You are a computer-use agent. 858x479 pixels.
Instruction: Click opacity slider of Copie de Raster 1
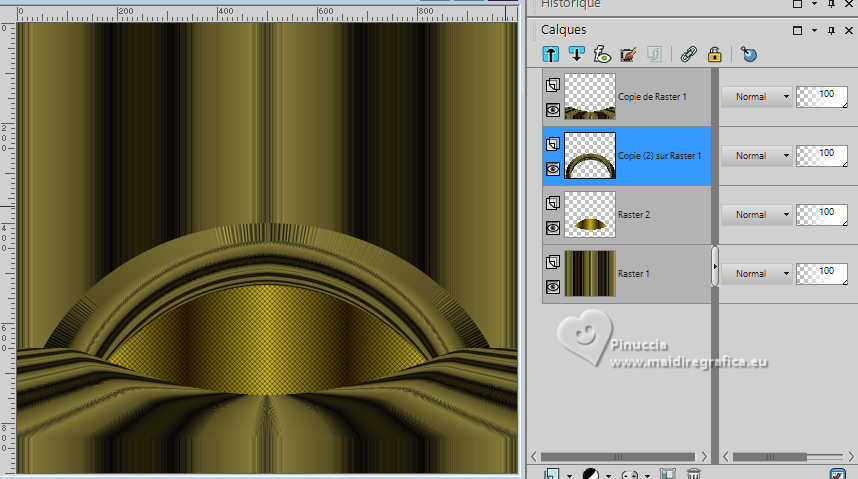[822, 96]
